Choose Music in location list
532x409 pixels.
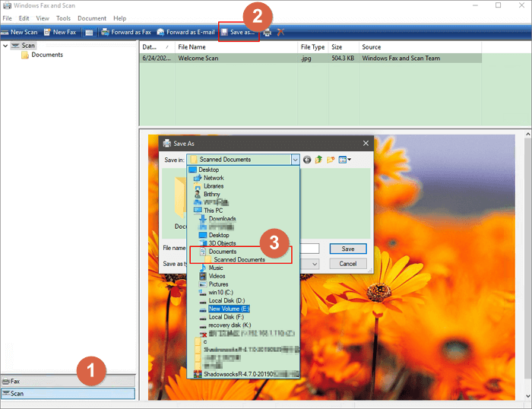(211, 268)
